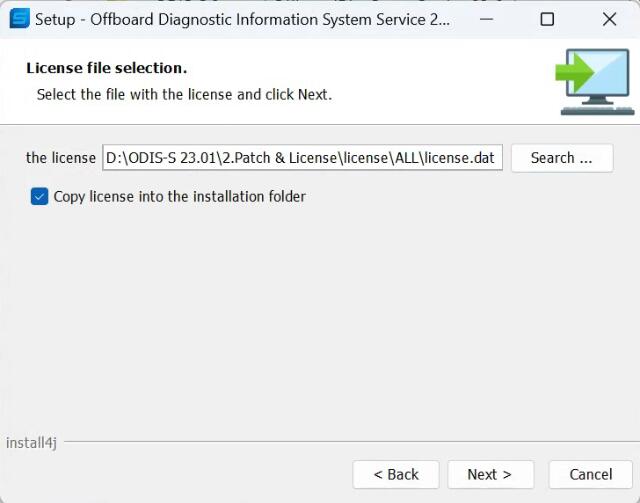640x503 pixels.
Task: Open file browser via Search ... button
Action: [562, 158]
